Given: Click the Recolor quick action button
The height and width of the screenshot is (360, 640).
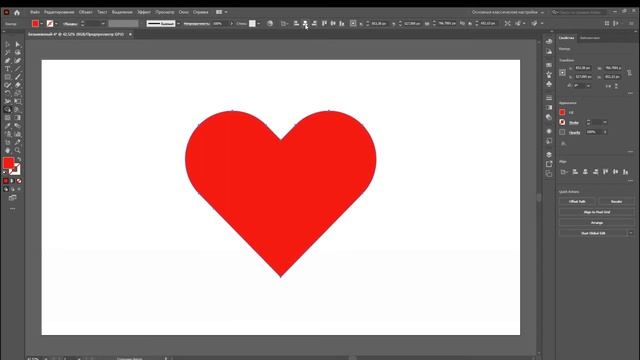Looking at the screenshot, I should point(616,201).
